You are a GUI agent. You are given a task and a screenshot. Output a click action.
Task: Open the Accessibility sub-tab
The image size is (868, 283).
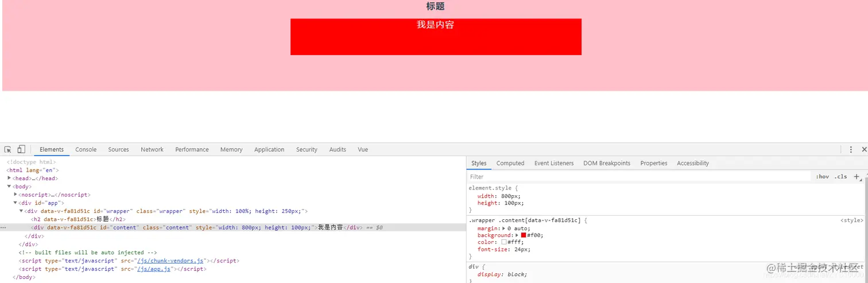pyautogui.click(x=693, y=163)
